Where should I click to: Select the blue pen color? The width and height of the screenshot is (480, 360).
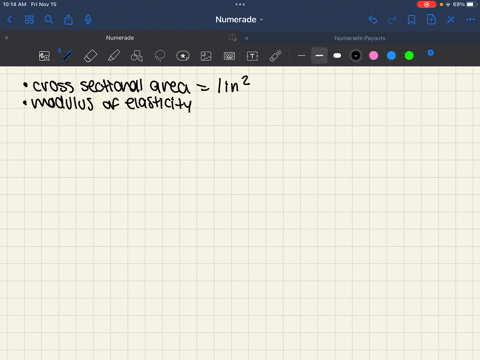391,56
